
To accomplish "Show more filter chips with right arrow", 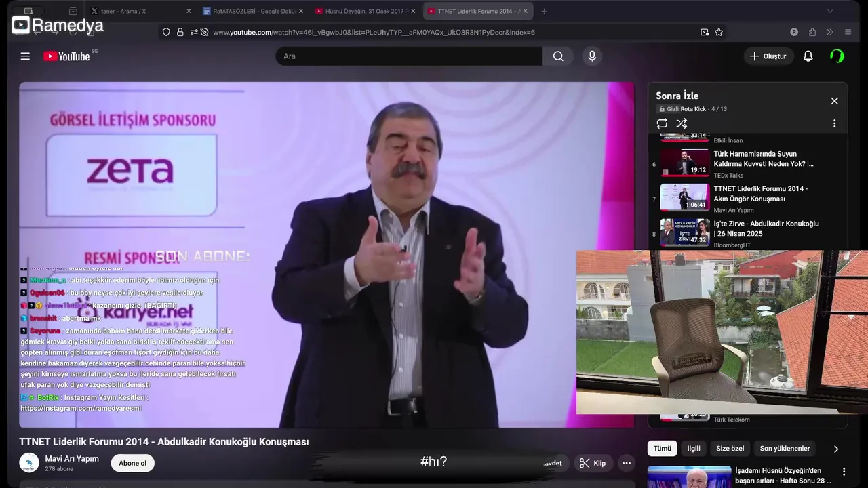I will pos(835,449).
